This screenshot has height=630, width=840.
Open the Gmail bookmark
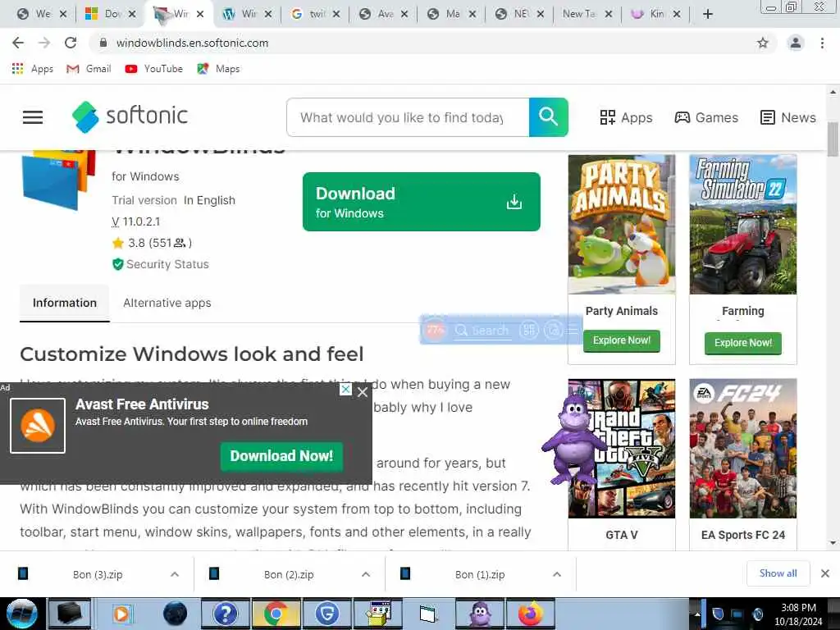(89, 69)
